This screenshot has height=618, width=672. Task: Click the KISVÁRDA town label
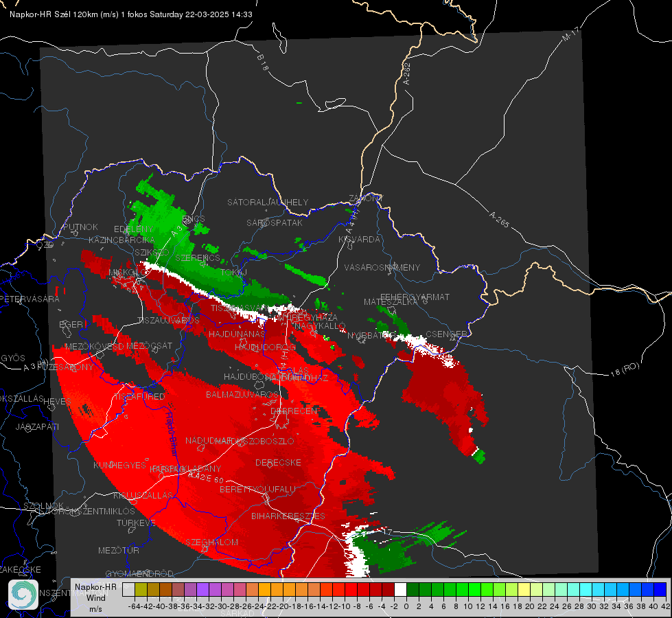coord(360,240)
